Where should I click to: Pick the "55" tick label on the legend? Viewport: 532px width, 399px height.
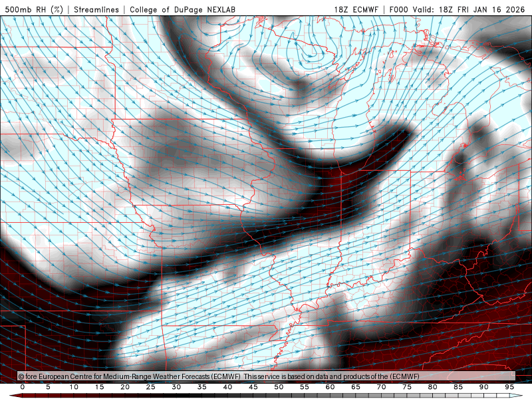[305, 387]
